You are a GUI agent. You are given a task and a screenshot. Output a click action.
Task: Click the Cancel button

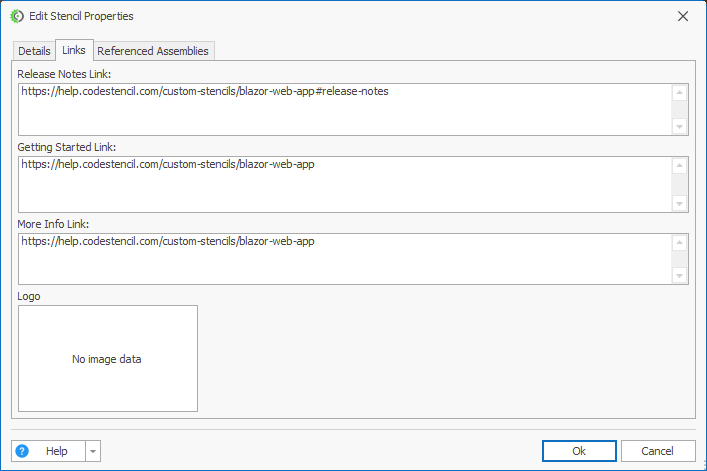[658, 451]
